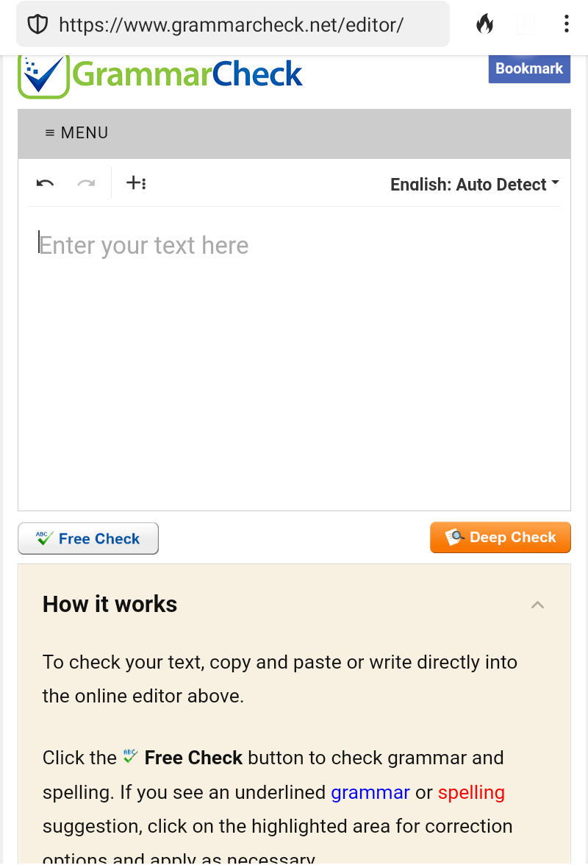588x868 pixels.
Task: Tap the fire icon in browser bar
Action: click(x=484, y=24)
